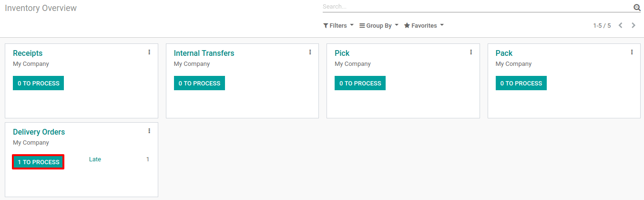Click the 1-5 / 5 pager counter

point(602,26)
